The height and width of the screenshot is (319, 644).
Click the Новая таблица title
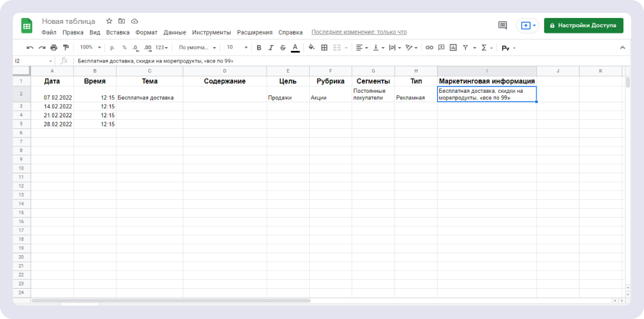point(69,21)
